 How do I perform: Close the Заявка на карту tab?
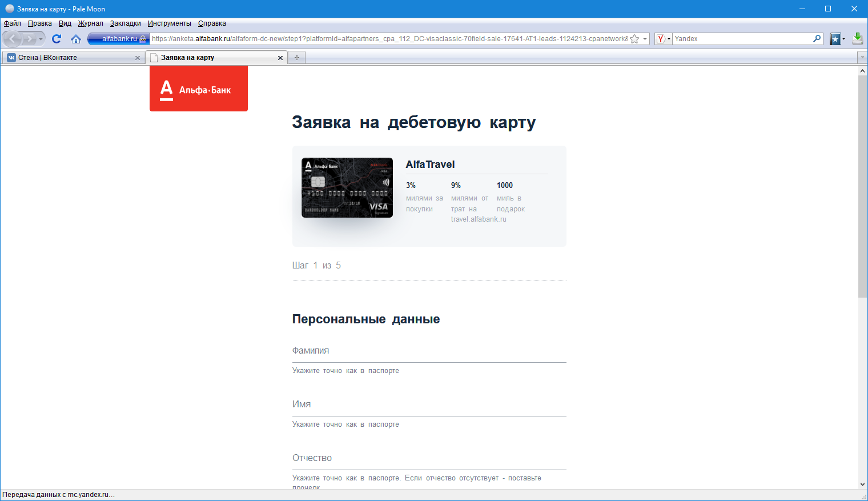[280, 58]
